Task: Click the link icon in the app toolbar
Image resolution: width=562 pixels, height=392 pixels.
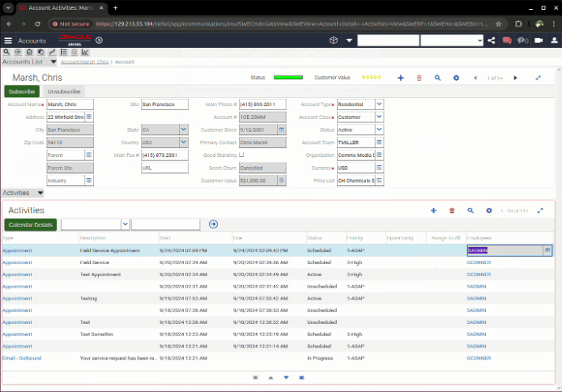Action: (53, 52)
